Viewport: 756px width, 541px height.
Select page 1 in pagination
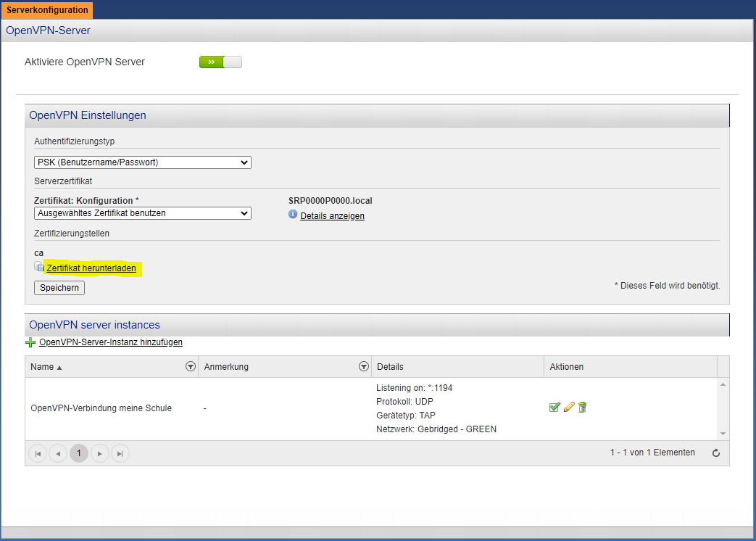79,454
